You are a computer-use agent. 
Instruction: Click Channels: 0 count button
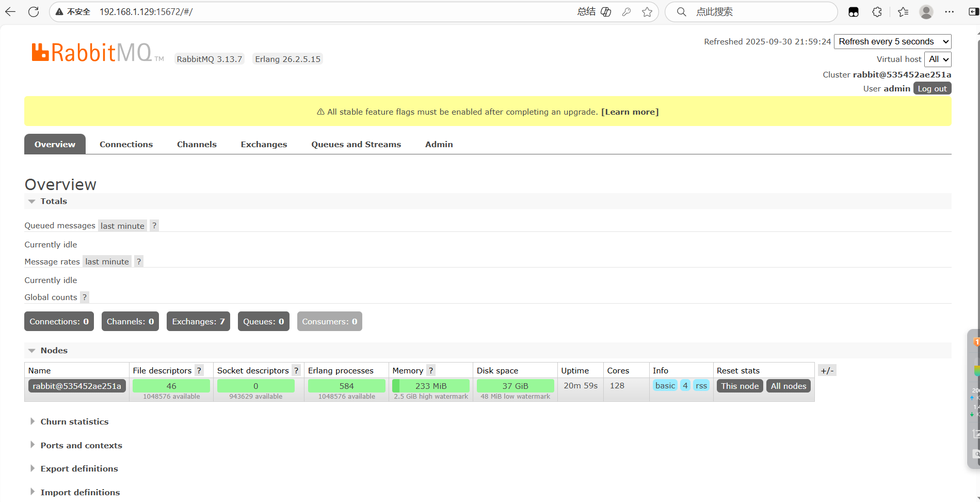[x=130, y=321]
